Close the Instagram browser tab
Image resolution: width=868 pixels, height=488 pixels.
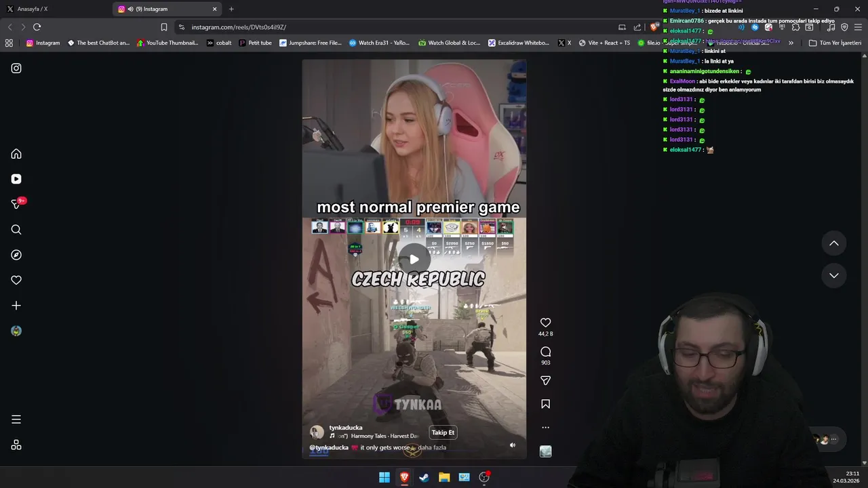[215, 9]
